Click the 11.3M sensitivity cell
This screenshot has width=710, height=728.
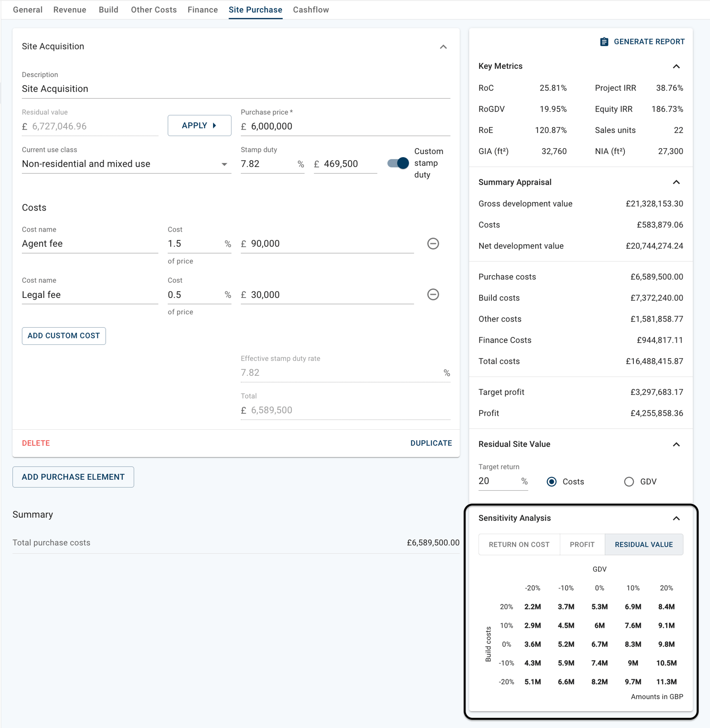666,682
